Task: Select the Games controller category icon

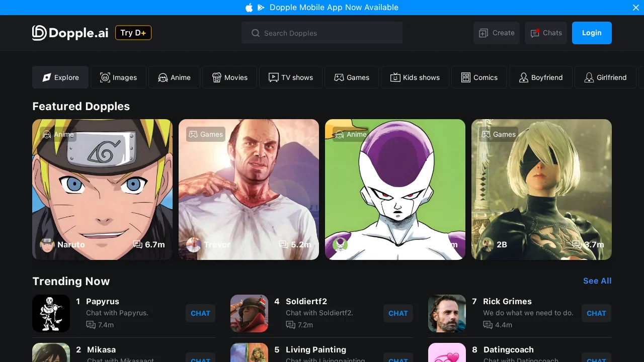Action: [x=339, y=77]
